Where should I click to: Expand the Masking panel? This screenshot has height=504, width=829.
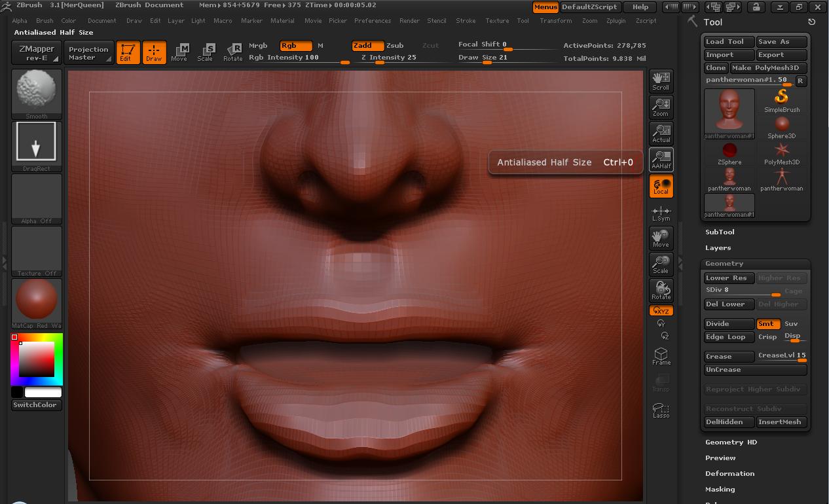720,489
